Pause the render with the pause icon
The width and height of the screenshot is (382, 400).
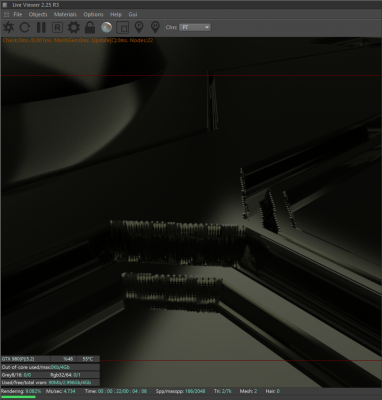point(41,27)
